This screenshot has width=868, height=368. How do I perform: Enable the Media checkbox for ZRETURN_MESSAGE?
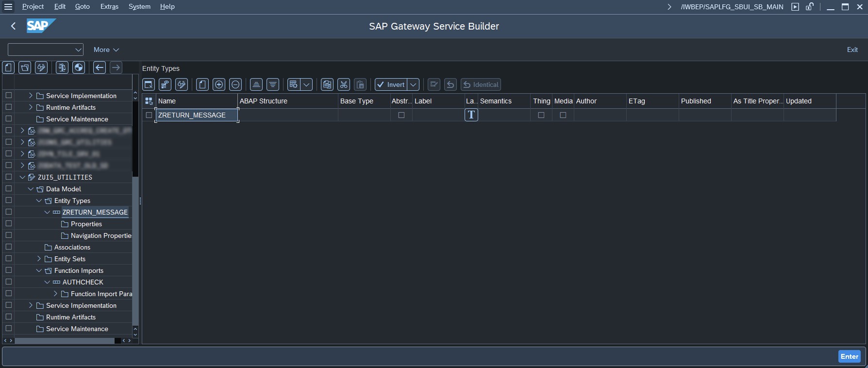tap(563, 115)
